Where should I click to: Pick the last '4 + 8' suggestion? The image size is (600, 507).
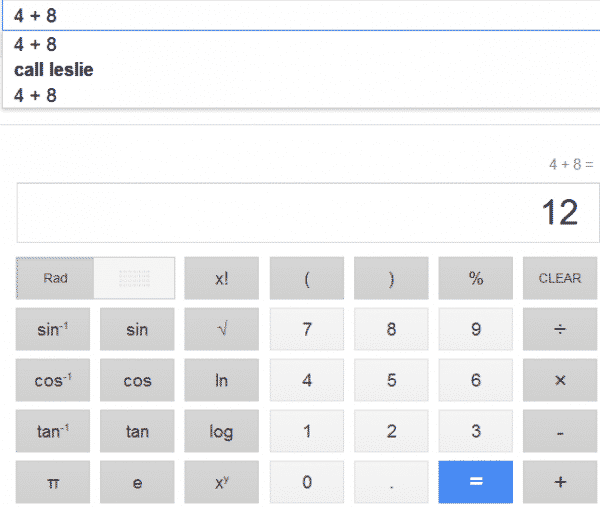pyautogui.click(x=36, y=95)
